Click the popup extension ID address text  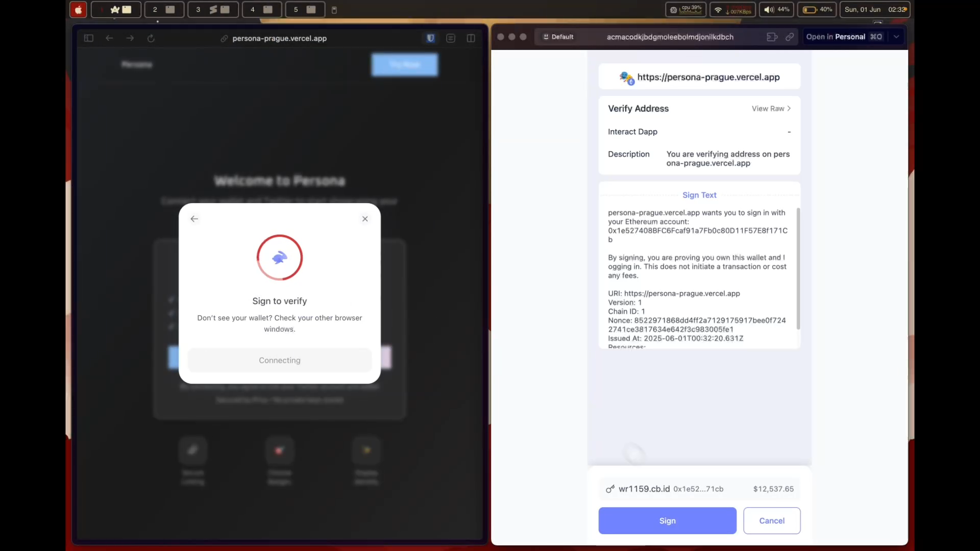[x=670, y=37]
